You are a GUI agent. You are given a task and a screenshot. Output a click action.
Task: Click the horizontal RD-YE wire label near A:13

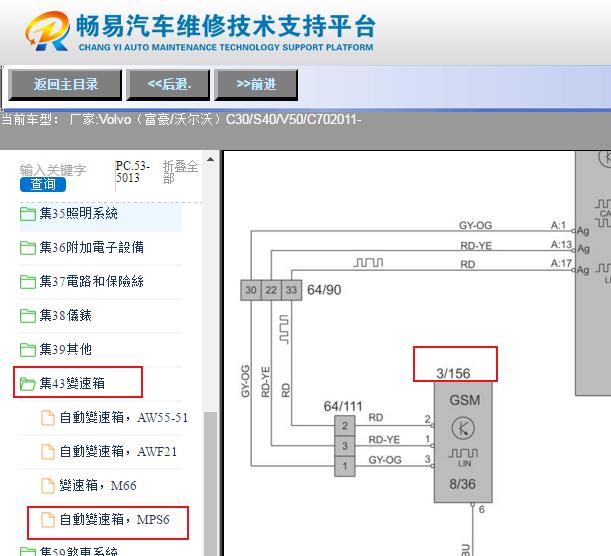(476, 245)
